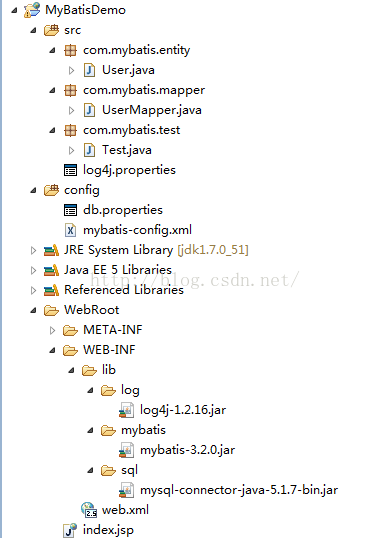Select the mybatis-config.xml label

click(x=137, y=230)
